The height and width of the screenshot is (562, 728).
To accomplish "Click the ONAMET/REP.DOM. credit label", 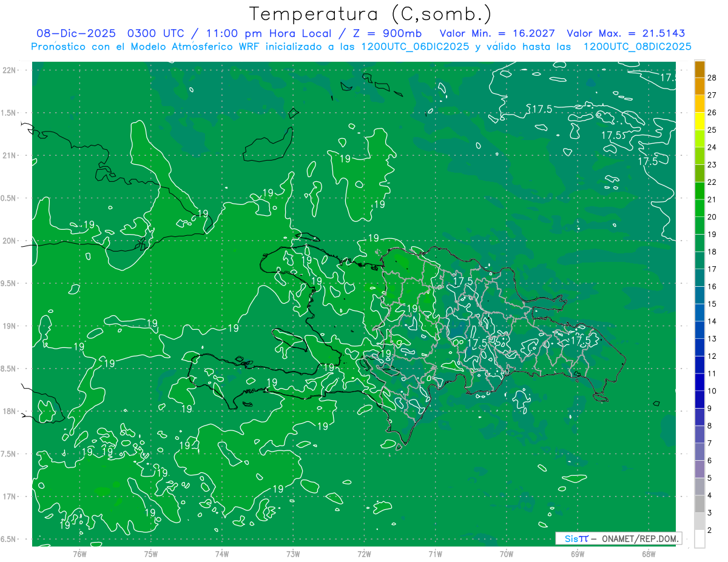I will (x=640, y=538).
